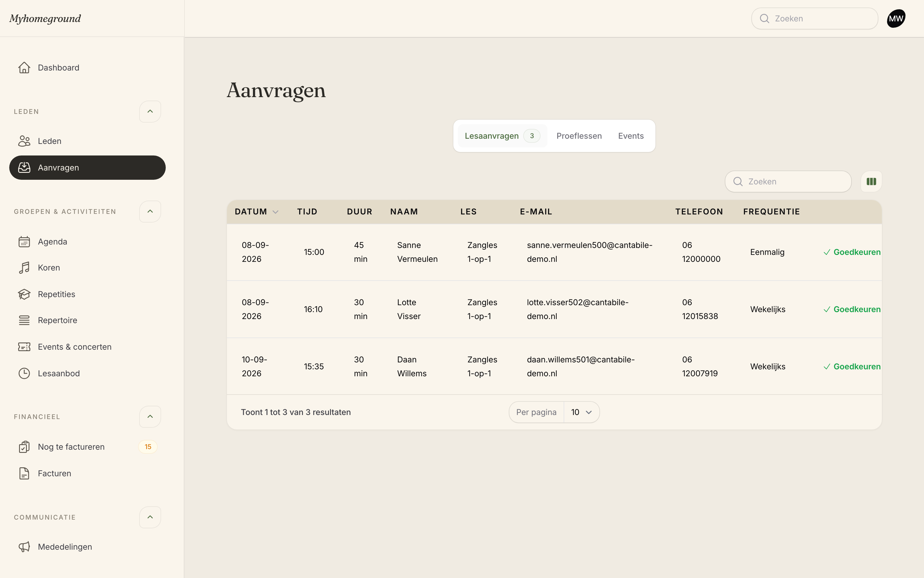This screenshot has height=578, width=924.
Task: Click the checkmark icon in Sanne Vermeulen's row
Action: [x=827, y=252]
